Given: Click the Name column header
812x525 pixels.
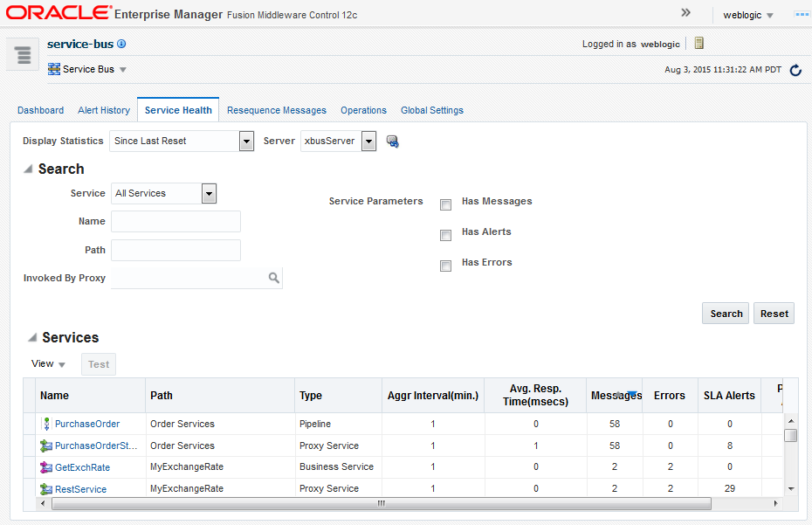Looking at the screenshot, I should (x=90, y=396).
